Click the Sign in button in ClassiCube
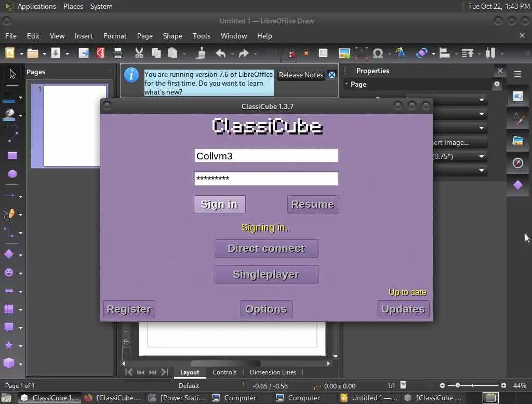The width and height of the screenshot is (532, 404). (220, 204)
